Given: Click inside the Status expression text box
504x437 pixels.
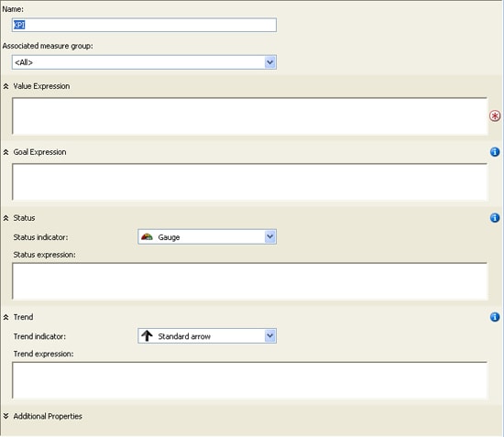Looking at the screenshot, I should 250,281.
